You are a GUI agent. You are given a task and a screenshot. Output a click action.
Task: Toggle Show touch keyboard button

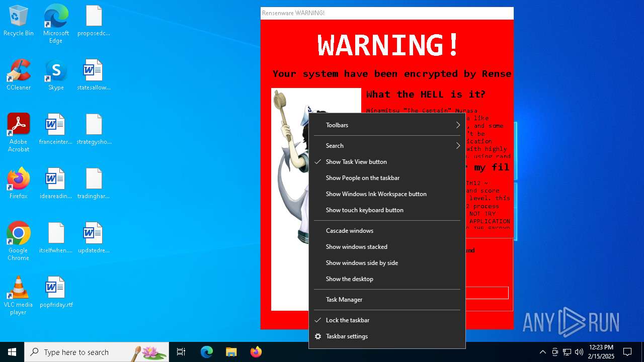(387, 210)
